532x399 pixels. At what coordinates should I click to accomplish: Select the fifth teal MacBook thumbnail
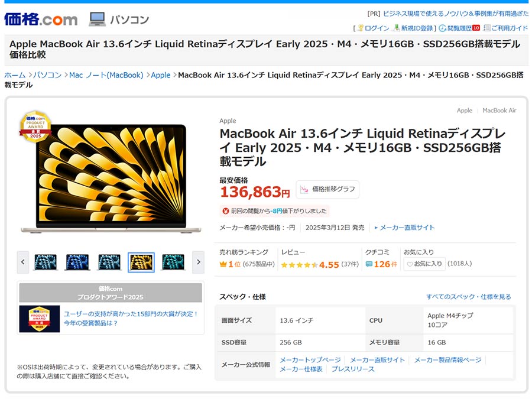pos(173,262)
